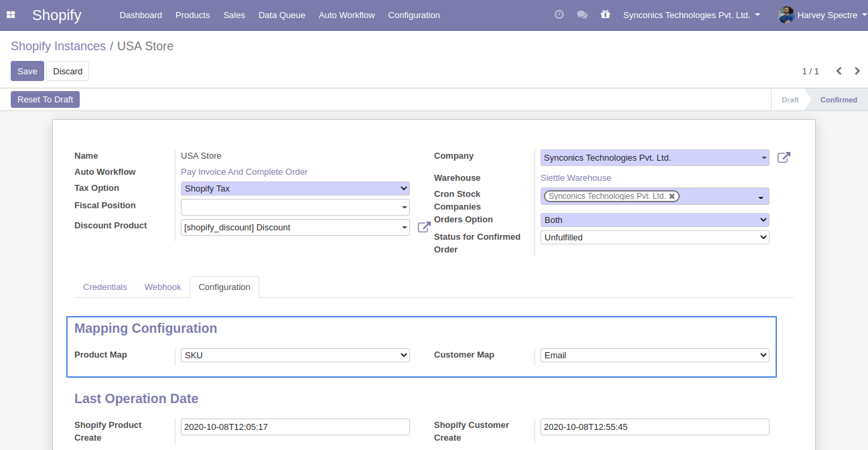Open external link beside Company field
Image resolution: width=868 pixels, height=450 pixels.
click(784, 158)
